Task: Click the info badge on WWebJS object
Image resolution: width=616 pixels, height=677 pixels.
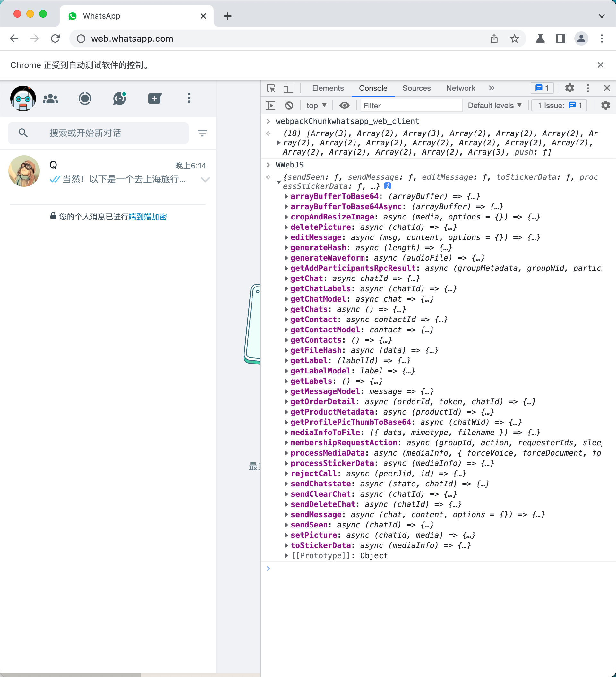Action: pyautogui.click(x=387, y=186)
